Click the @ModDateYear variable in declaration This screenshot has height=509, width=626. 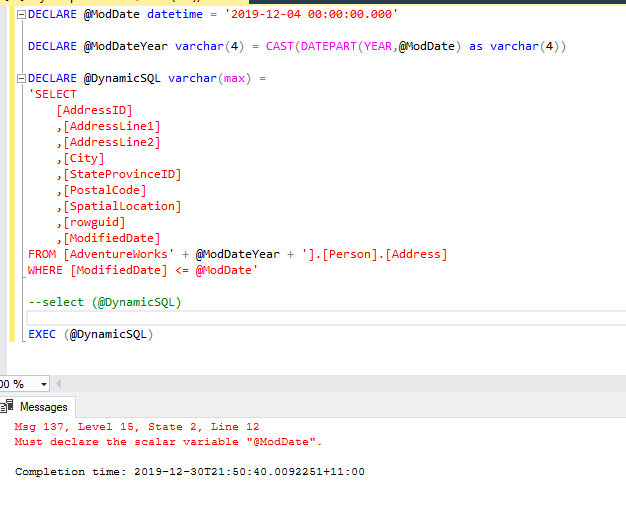click(125, 46)
